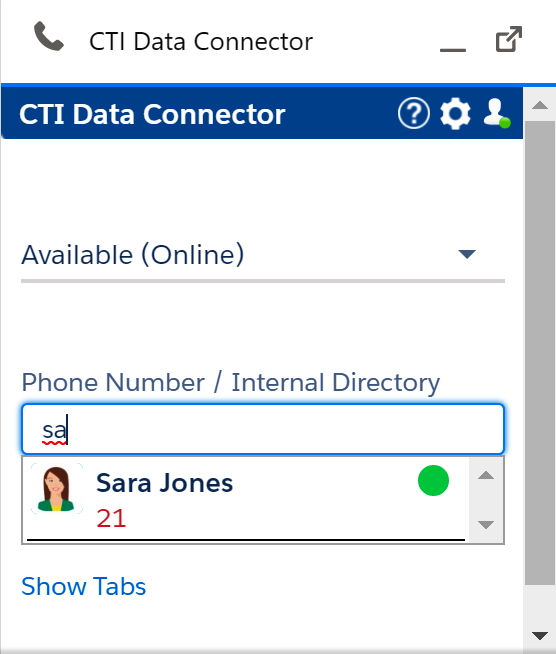
Task: Minimize the CTI Data Connector utility
Action: [453, 50]
